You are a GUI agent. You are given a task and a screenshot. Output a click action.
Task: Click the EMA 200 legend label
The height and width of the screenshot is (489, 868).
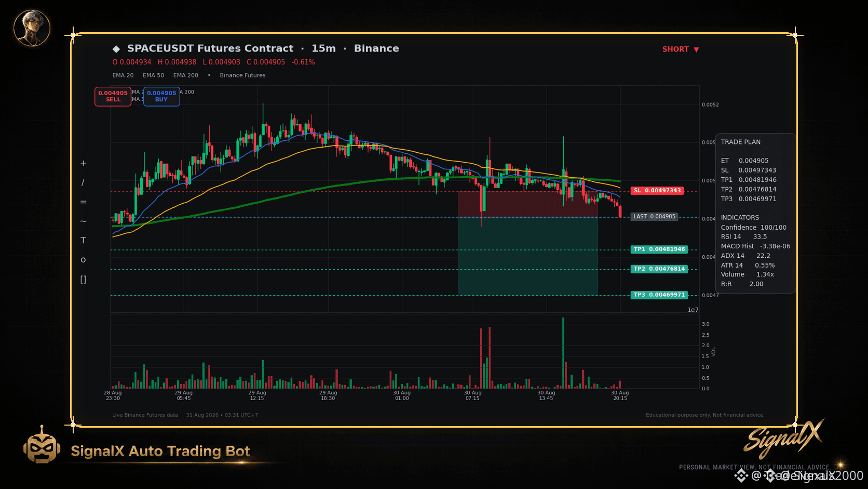(x=186, y=75)
